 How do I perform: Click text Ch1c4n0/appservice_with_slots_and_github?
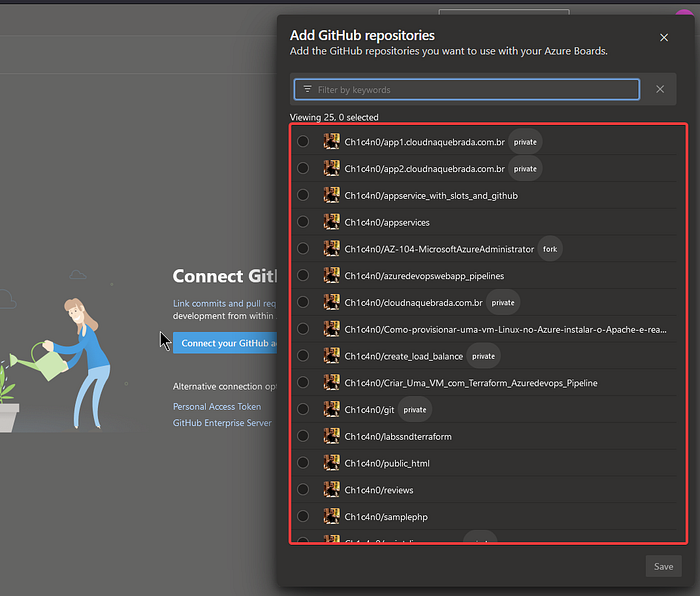(431, 196)
